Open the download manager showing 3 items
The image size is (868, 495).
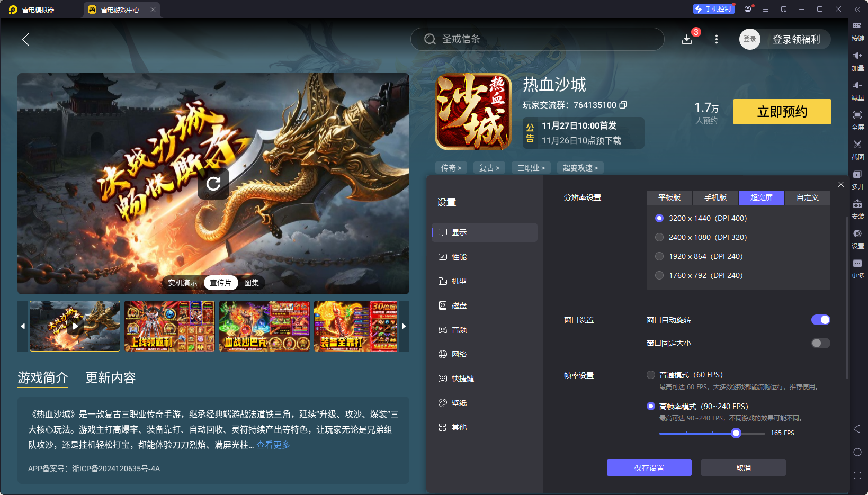[687, 39]
